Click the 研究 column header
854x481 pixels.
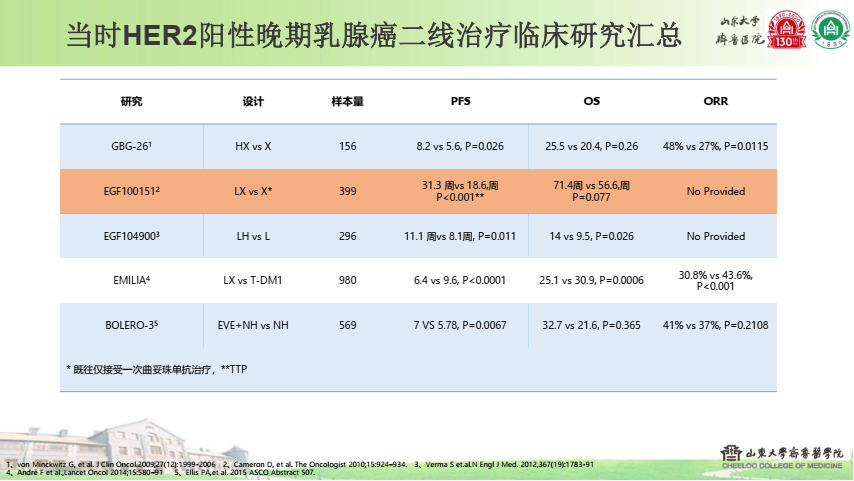(x=131, y=101)
